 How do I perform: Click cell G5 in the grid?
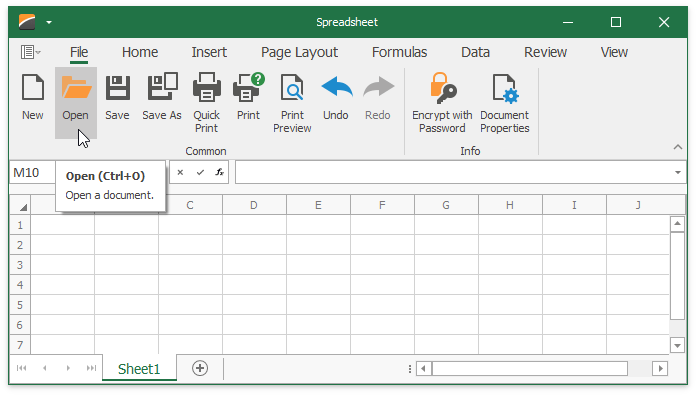point(446,305)
